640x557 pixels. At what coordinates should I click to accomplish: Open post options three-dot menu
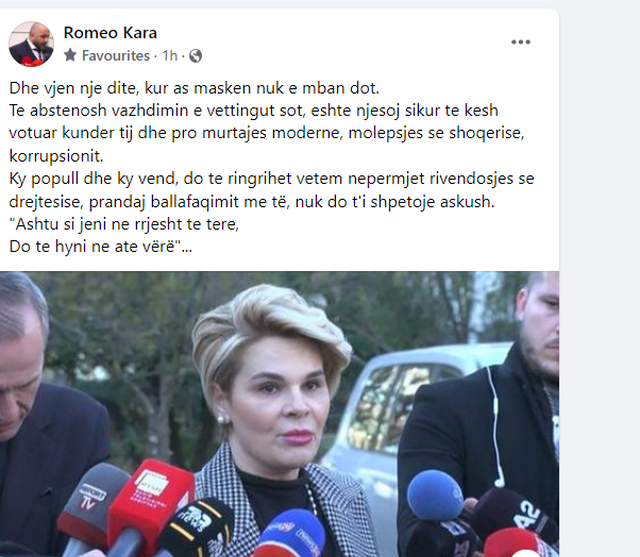coord(520,42)
